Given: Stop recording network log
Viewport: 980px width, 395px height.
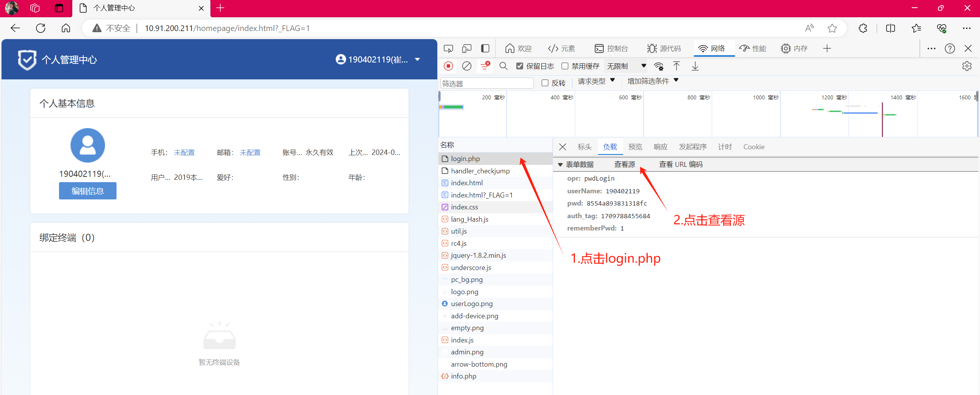Looking at the screenshot, I should click(x=448, y=66).
